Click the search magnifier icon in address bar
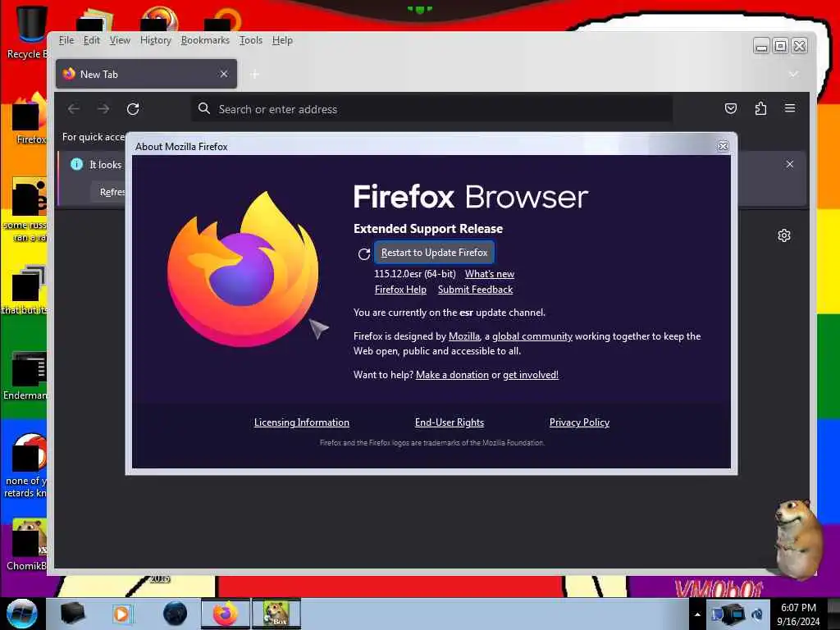This screenshot has width=840, height=630. pos(204,109)
